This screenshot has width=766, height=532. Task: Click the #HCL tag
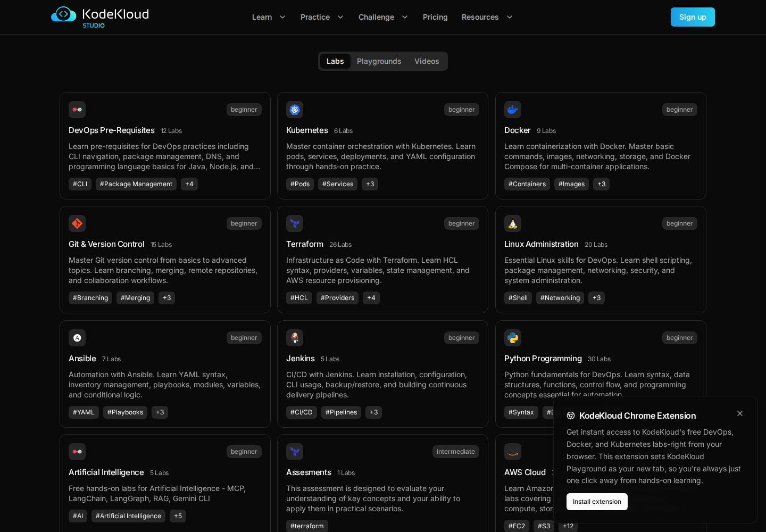pos(299,298)
